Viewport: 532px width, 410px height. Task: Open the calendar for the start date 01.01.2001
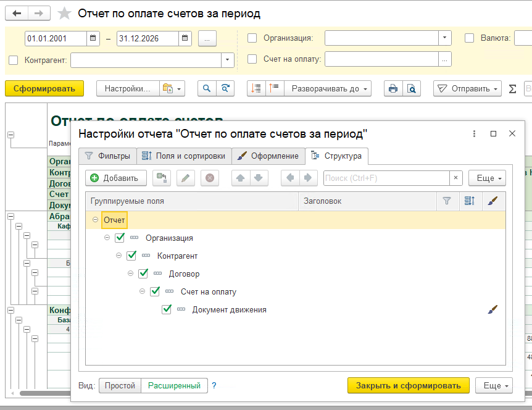(x=93, y=38)
